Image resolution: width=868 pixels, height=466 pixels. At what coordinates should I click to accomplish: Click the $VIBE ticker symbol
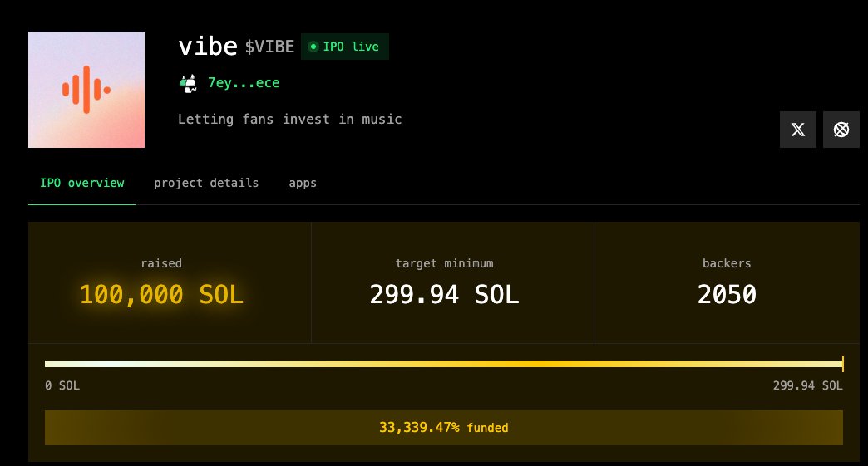point(269,47)
